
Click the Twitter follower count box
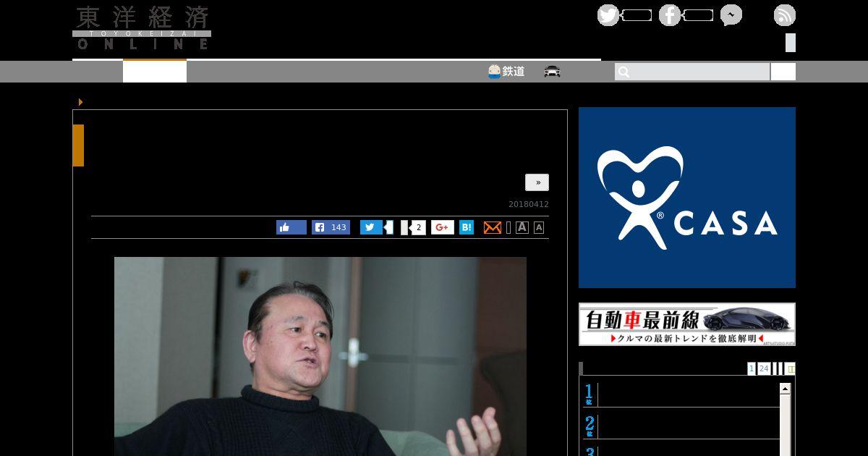click(x=637, y=15)
